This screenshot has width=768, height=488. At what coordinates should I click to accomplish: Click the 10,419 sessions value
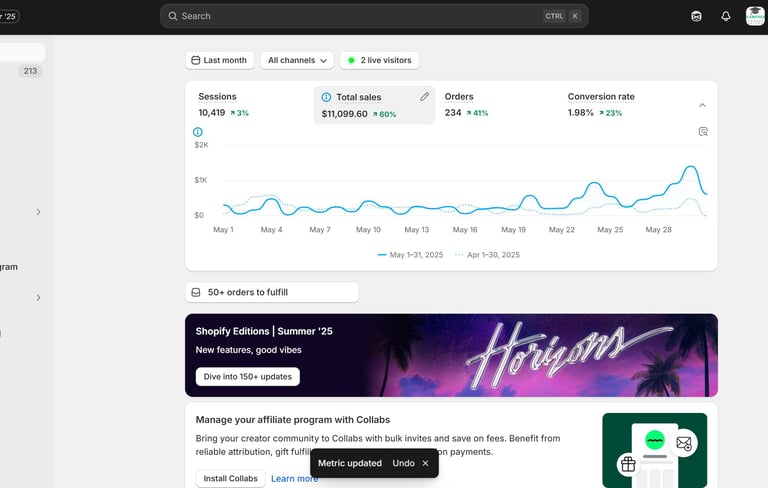coord(212,113)
